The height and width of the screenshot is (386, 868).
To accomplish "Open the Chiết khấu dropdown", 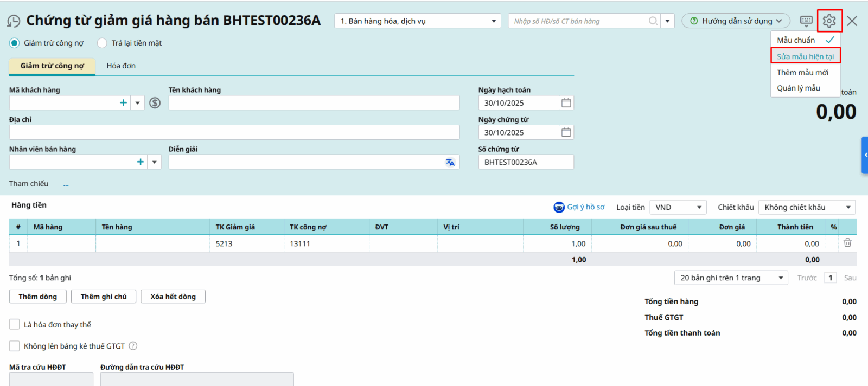I will pyautogui.click(x=807, y=207).
